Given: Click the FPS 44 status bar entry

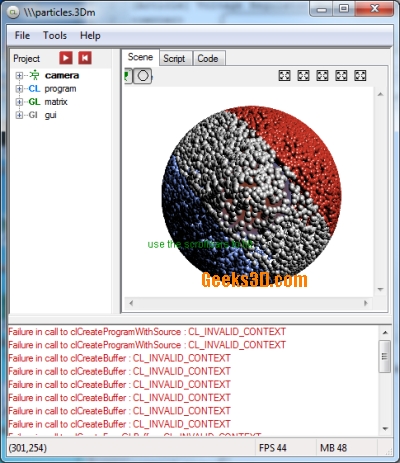Looking at the screenshot, I should tap(273, 448).
